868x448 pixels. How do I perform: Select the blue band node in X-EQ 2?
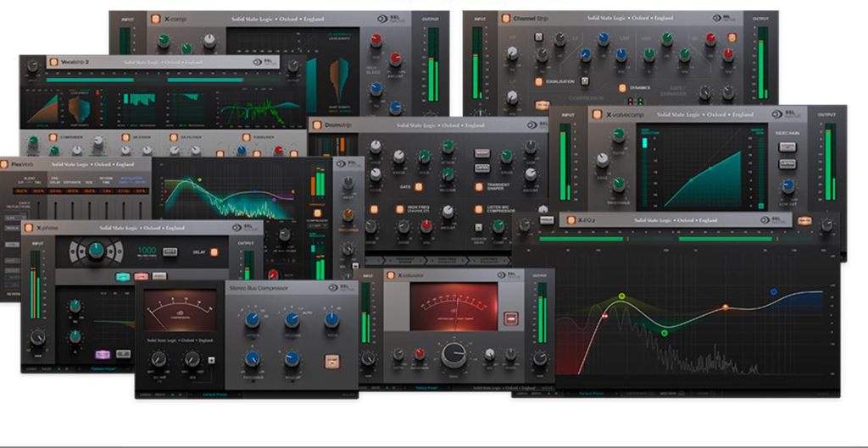click(x=774, y=291)
